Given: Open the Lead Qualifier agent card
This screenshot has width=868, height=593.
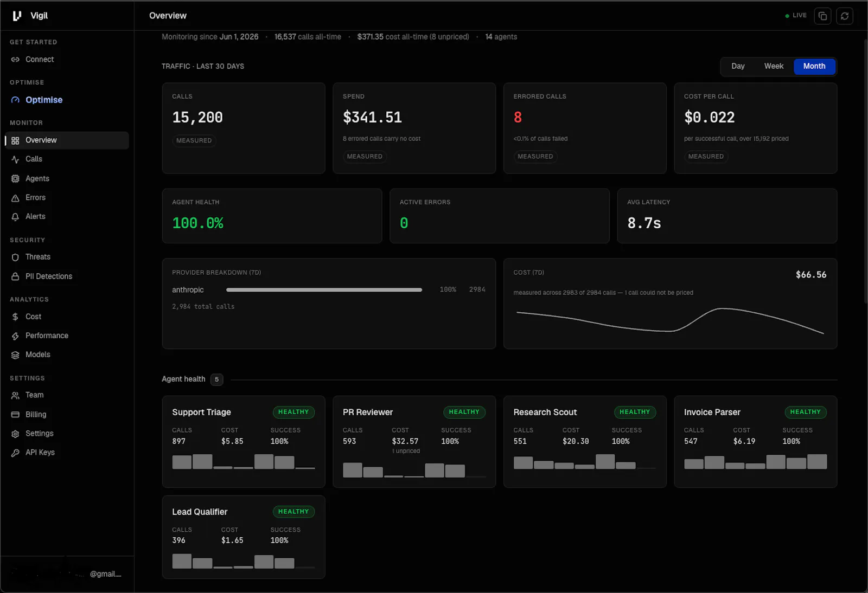Looking at the screenshot, I should 244,537.
